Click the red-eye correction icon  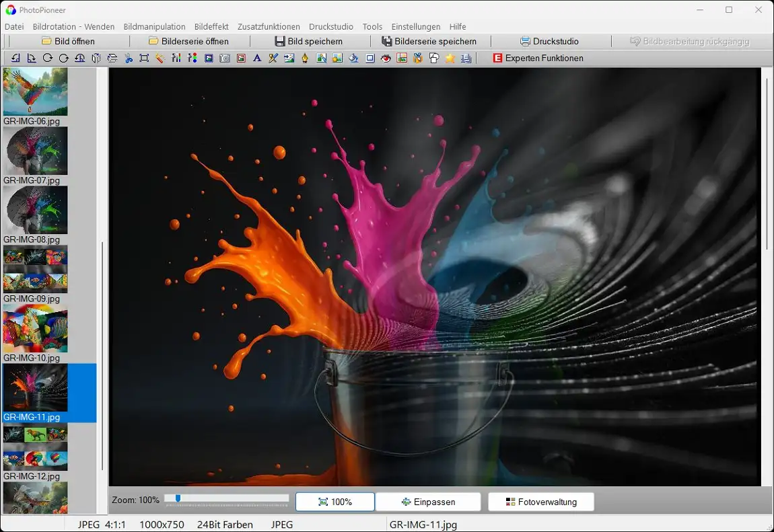pyautogui.click(x=386, y=59)
